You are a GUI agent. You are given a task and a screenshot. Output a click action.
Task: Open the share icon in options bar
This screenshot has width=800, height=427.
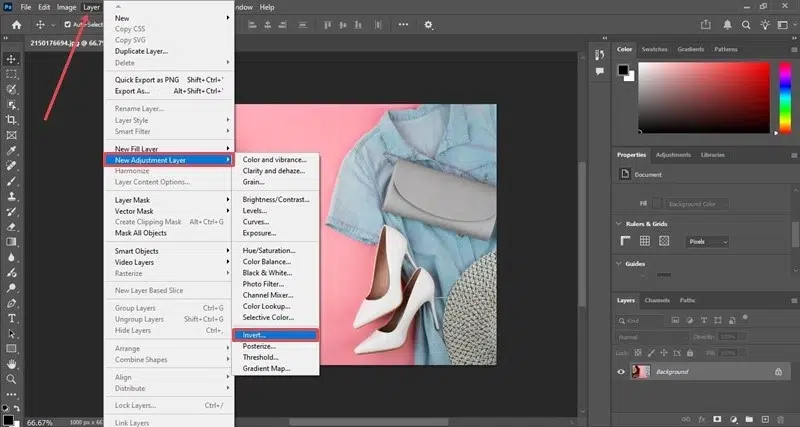(706, 24)
